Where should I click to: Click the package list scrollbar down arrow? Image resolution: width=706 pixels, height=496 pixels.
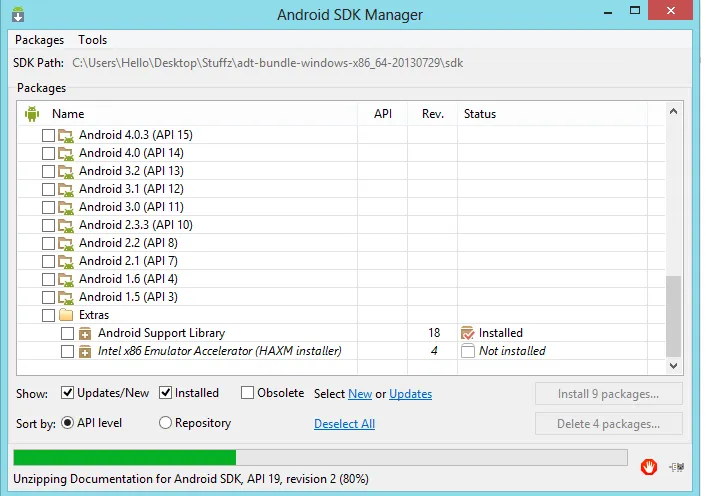click(x=673, y=366)
